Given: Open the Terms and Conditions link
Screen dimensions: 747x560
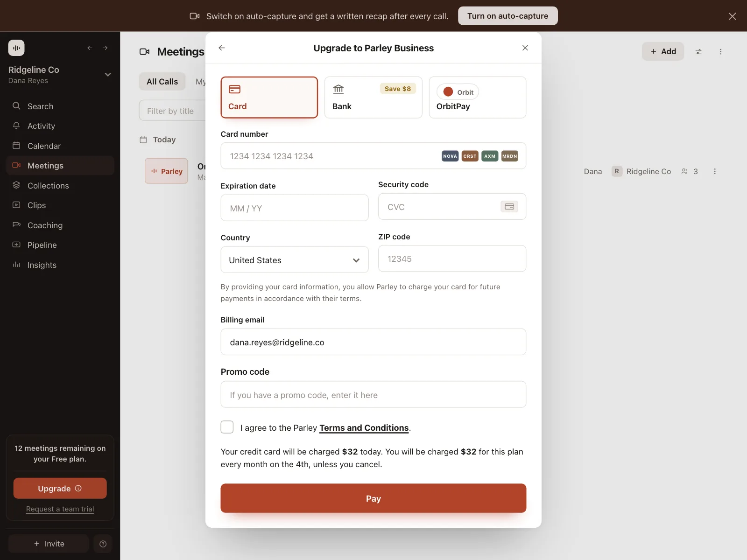Looking at the screenshot, I should coord(364,428).
